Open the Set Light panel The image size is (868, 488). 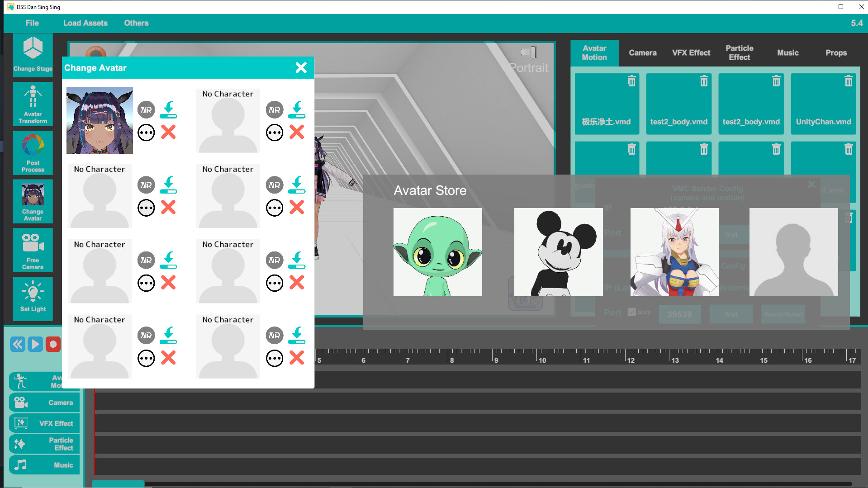coord(32,298)
